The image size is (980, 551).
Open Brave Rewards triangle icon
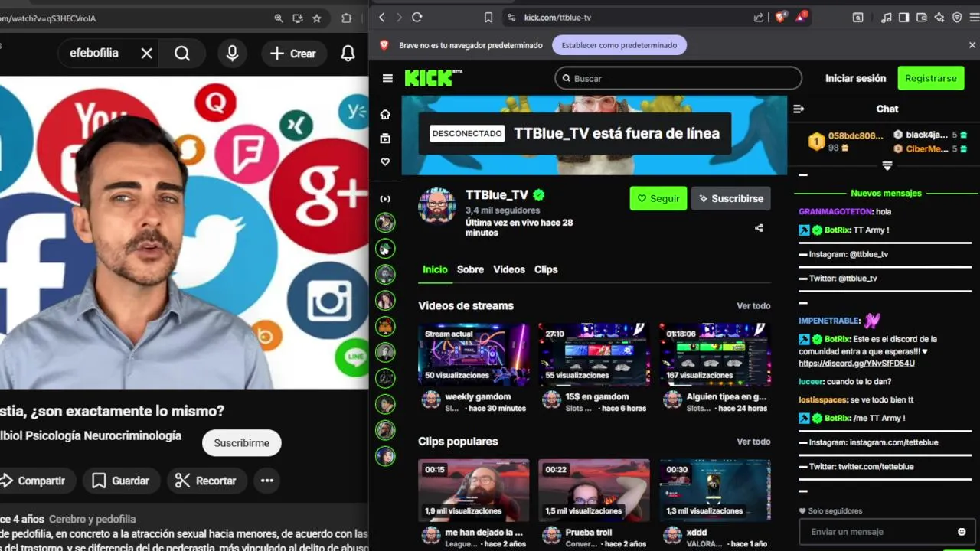[801, 17]
